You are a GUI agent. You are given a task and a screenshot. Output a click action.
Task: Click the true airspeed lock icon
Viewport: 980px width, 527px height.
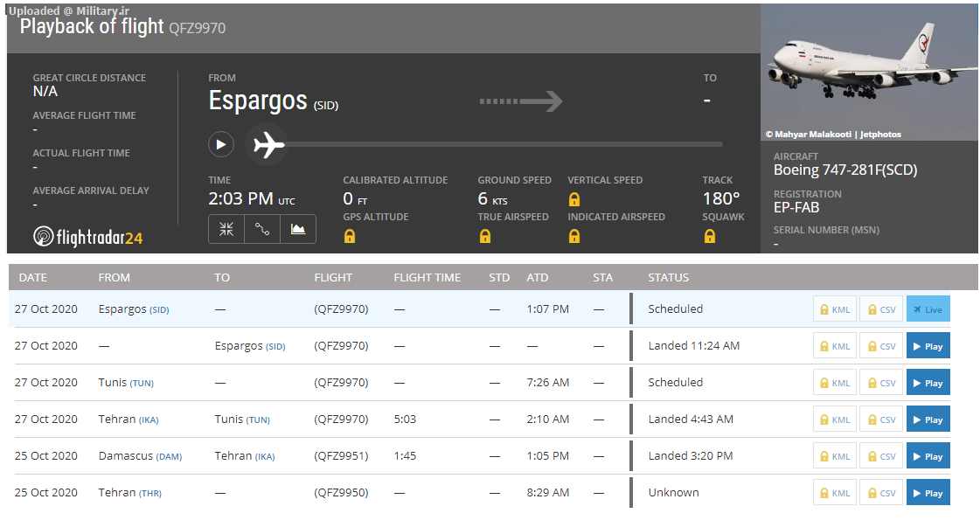point(484,236)
